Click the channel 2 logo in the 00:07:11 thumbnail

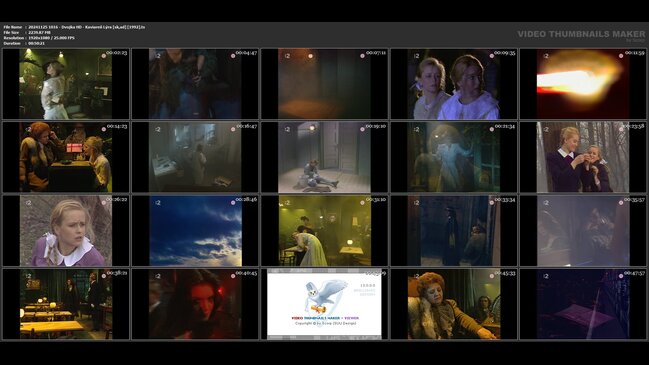click(x=287, y=55)
